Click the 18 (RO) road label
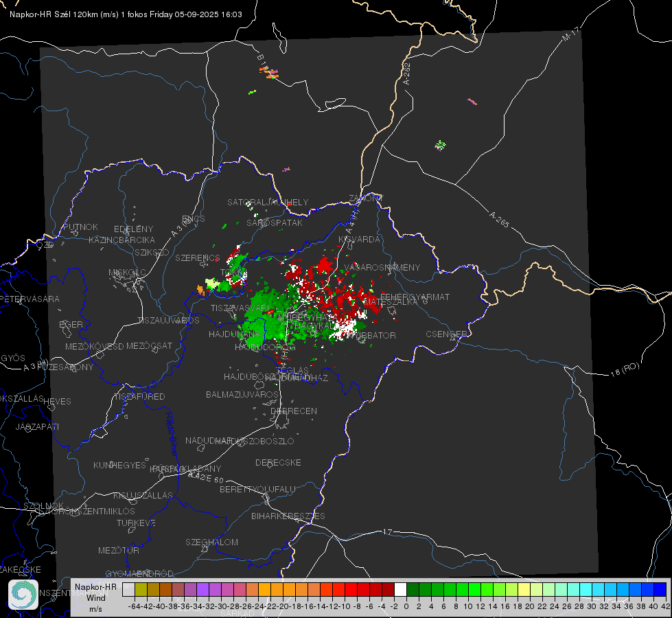672x618 pixels. (x=625, y=369)
